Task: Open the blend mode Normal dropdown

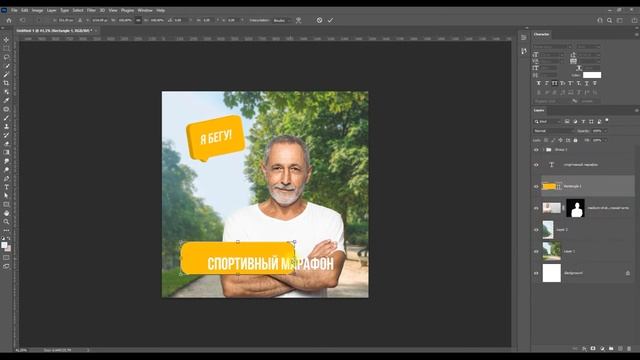Action: pos(553,131)
